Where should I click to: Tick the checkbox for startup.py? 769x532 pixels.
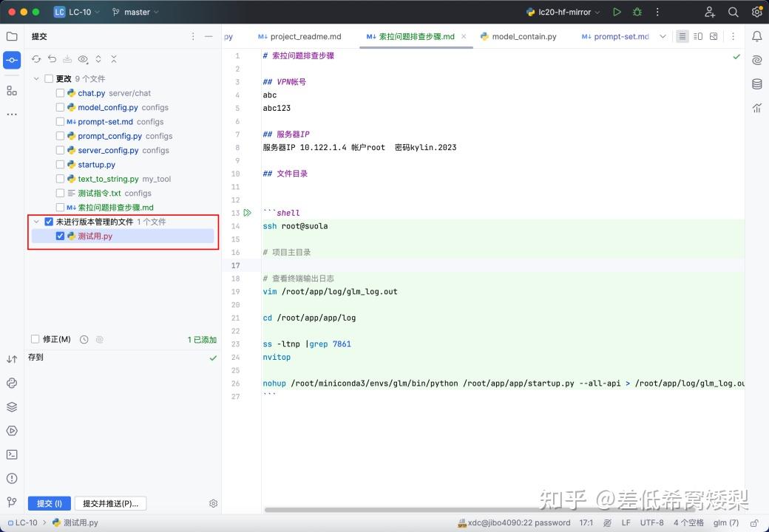pos(60,165)
